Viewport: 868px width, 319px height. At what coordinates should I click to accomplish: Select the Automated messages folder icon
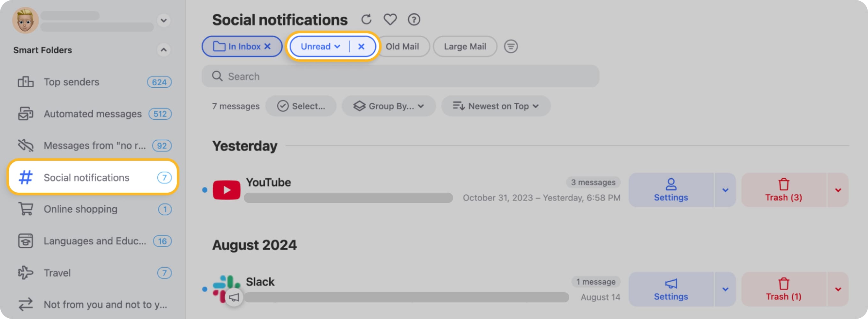(x=26, y=114)
